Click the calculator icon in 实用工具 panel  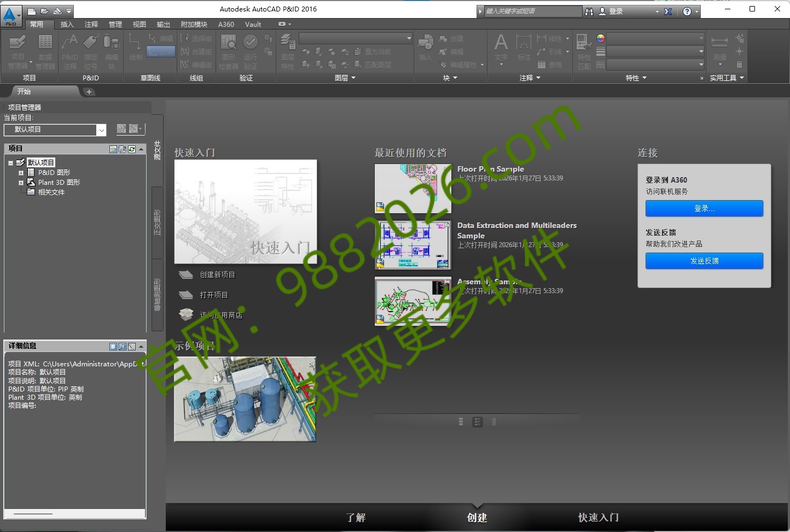(740, 65)
